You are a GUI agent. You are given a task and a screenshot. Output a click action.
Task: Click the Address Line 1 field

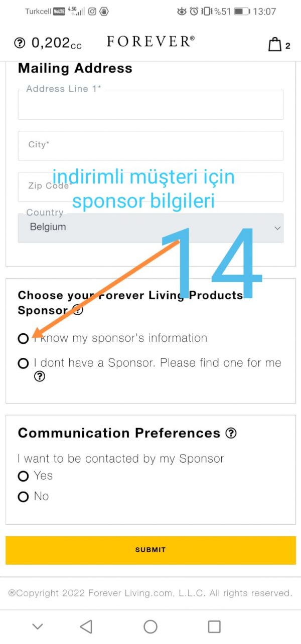pos(150,105)
